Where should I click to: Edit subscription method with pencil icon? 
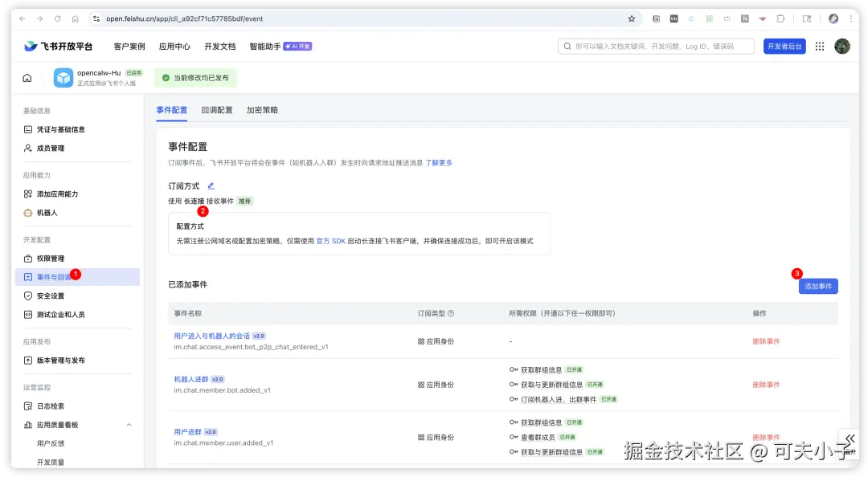pyautogui.click(x=211, y=186)
